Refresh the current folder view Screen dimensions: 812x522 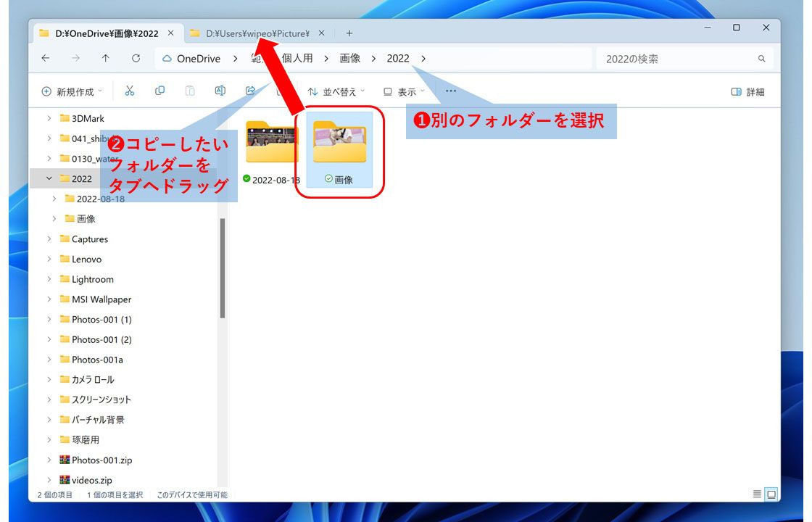click(x=136, y=59)
